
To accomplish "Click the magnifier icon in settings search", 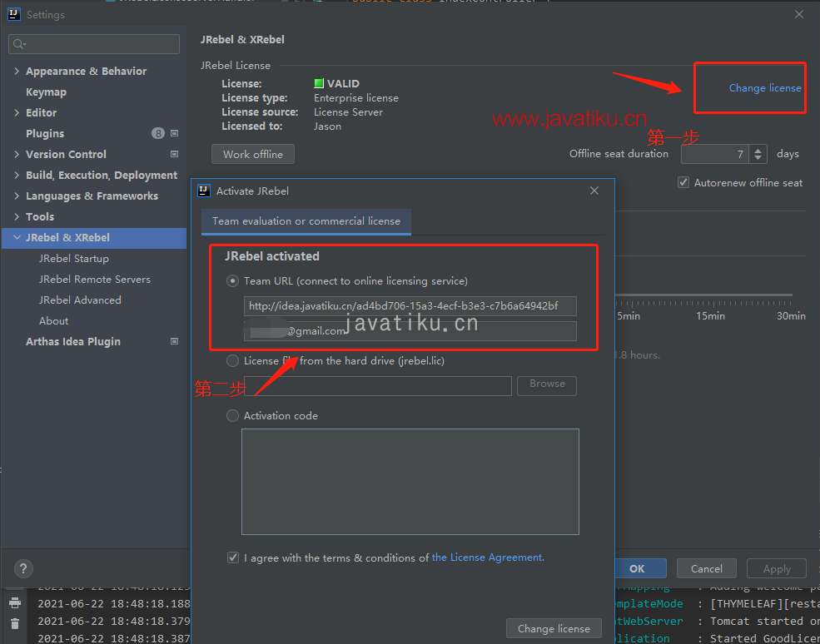I will tap(19, 44).
